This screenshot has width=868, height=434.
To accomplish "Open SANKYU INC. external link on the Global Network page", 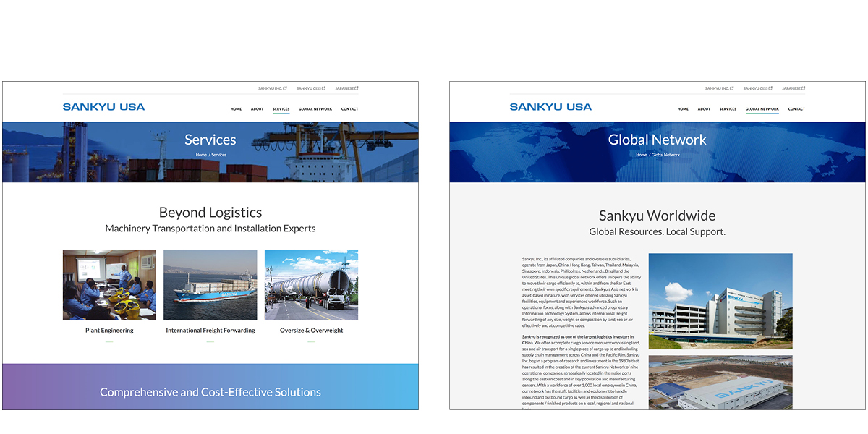I will tap(719, 88).
